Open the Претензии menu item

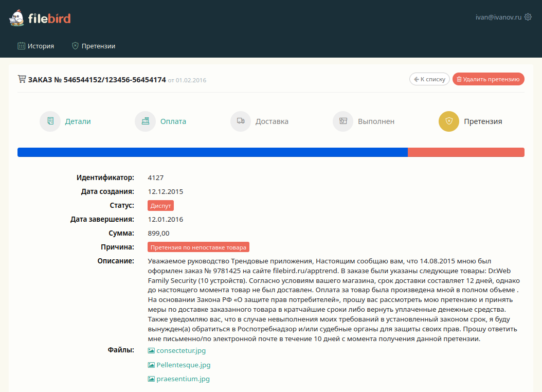[x=94, y=46]
